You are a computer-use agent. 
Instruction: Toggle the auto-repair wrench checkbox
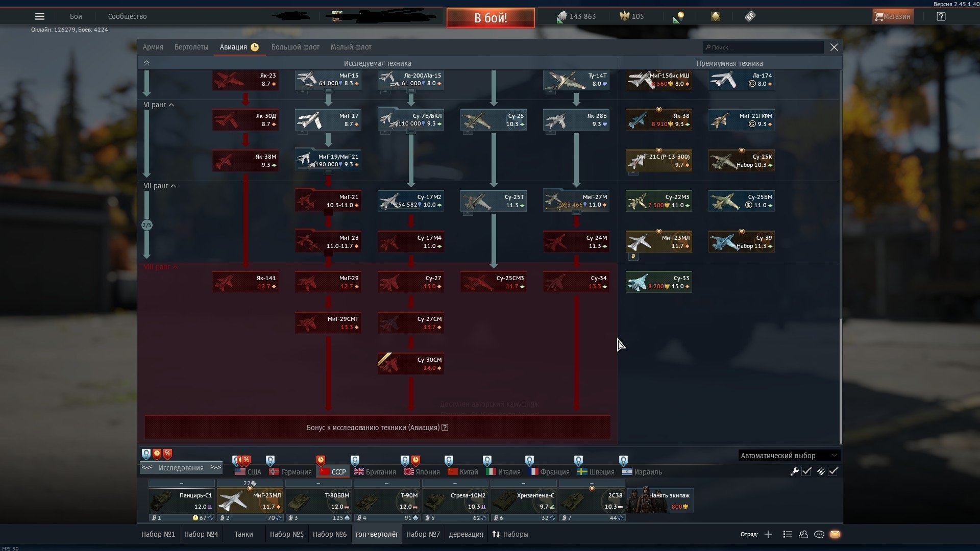[x=806, y=471]
